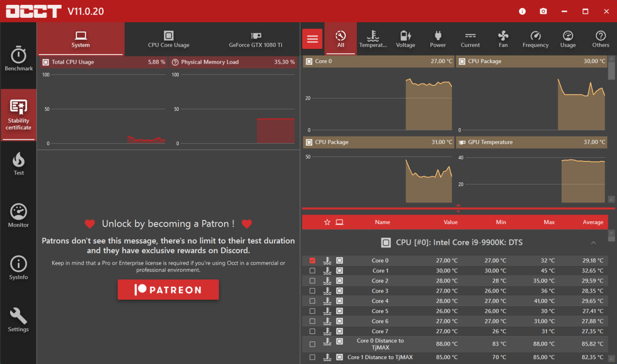This screenshot has width=617, height=364.
Task: Open SysInfo from the sidebar
Action: point(18,268)
